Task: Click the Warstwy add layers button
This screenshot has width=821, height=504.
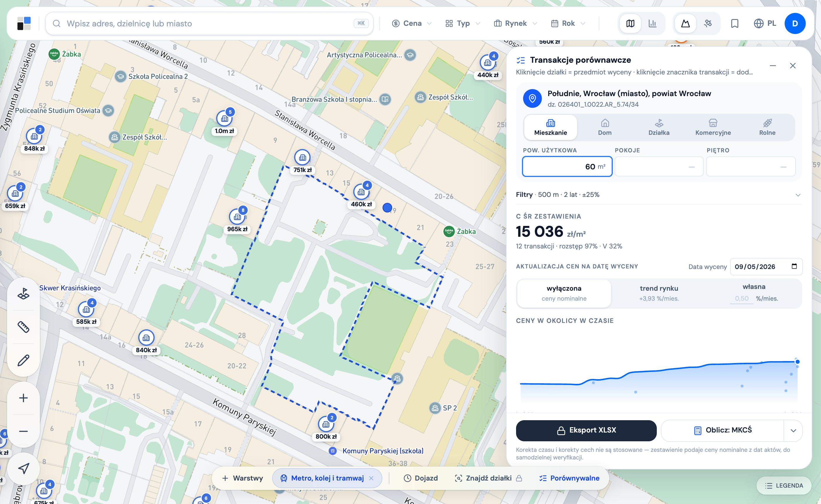Action: [x=242, y=478]
